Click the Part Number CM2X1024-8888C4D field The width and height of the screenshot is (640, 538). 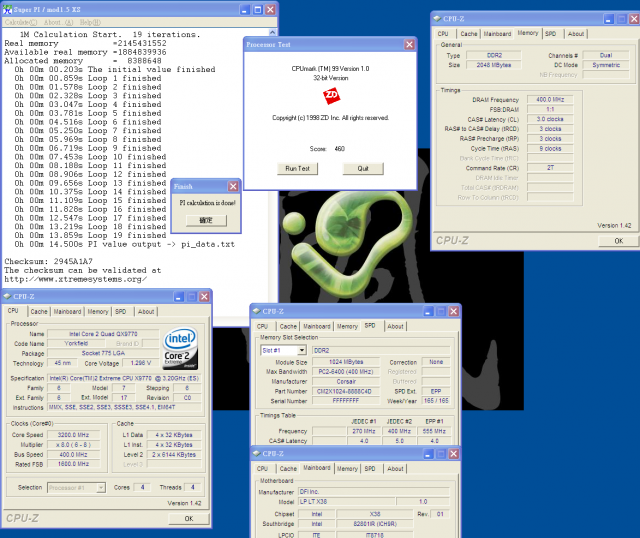tap(346, 391)
